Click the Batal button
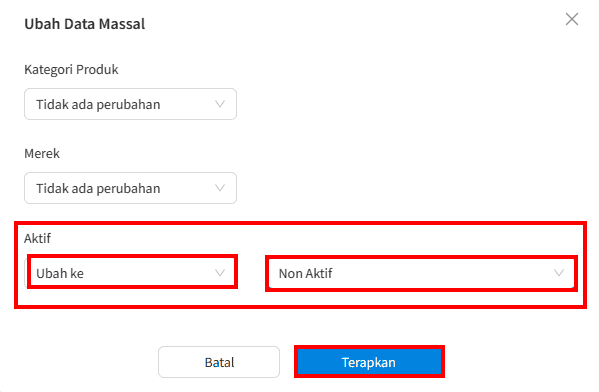 (x=219, y=362)
